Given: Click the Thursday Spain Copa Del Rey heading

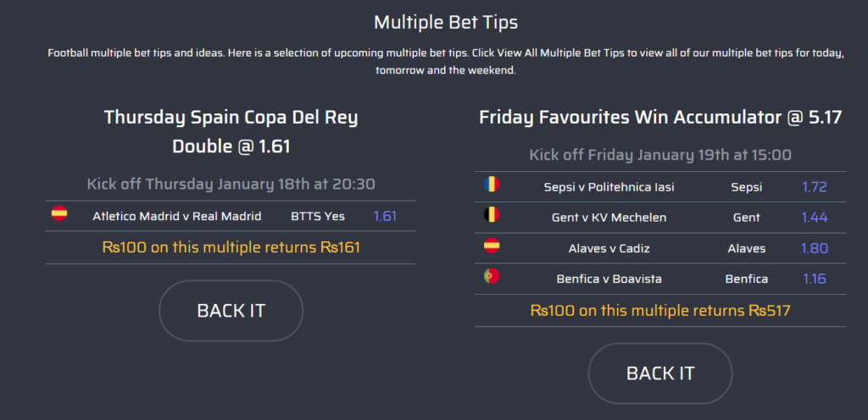Looking at the screenshot, I should pyautogui.click(x=231, y=131).
